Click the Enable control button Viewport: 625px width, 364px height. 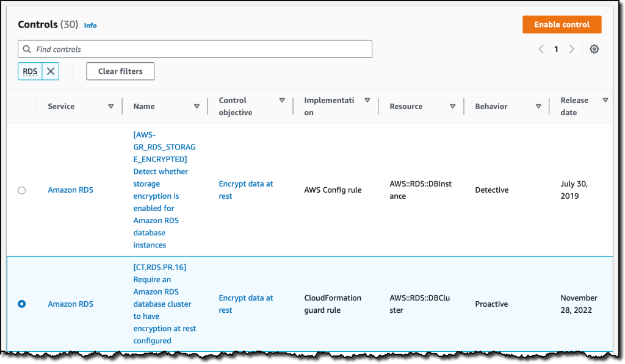562,24
